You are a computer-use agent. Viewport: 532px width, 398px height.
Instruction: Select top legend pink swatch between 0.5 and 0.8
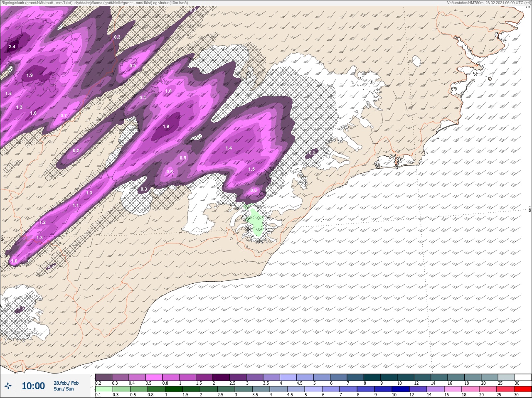(155, 377)
